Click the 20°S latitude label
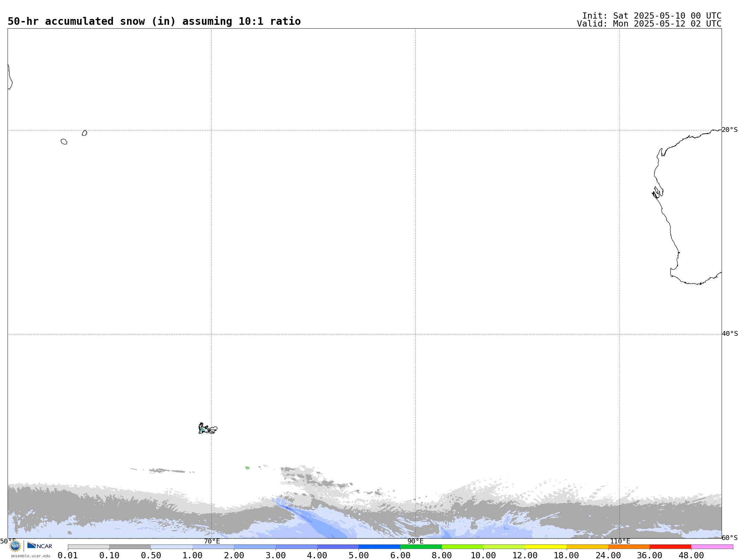 pos(730,130)
